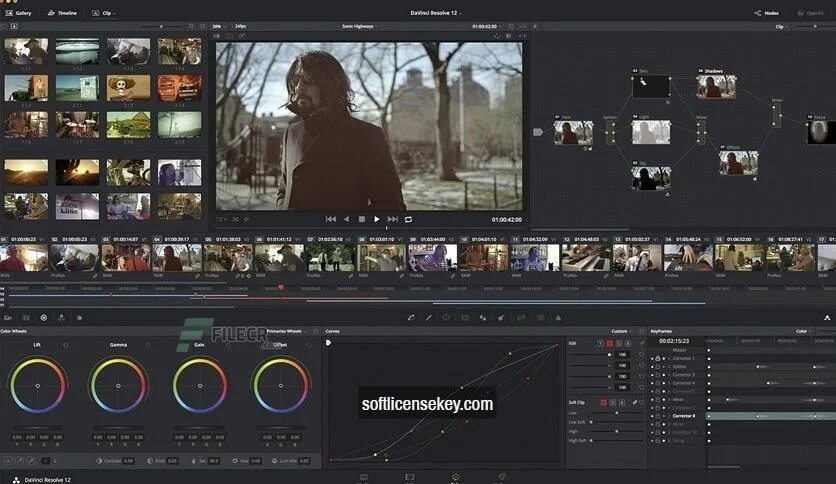Open the Power Window palette
836x484 pixels.
click(446, 318)
